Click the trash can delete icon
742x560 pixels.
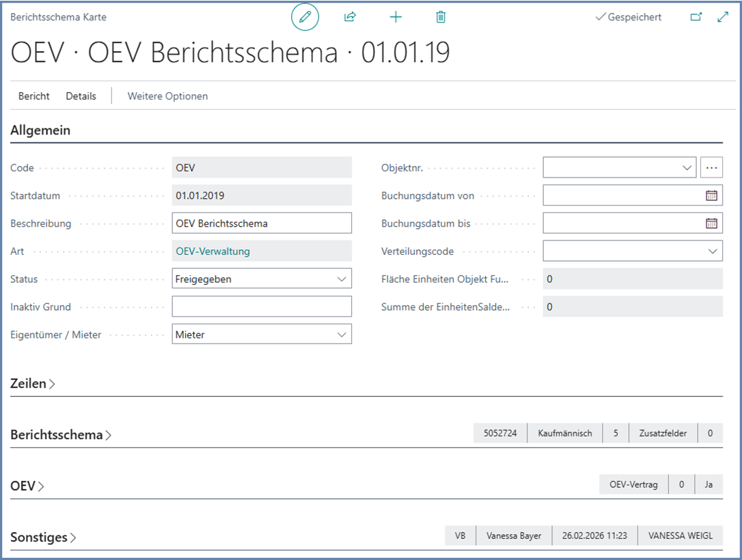tap(441, 17)
